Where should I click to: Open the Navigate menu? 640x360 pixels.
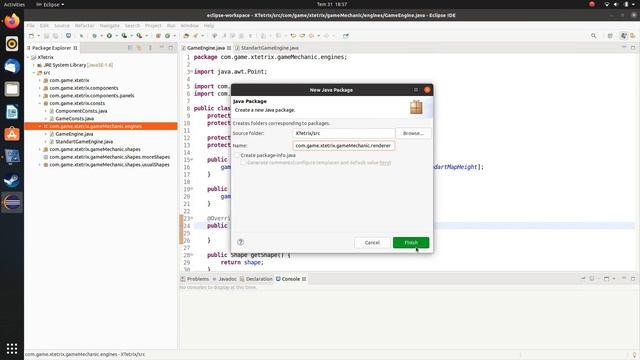(109, 25)
